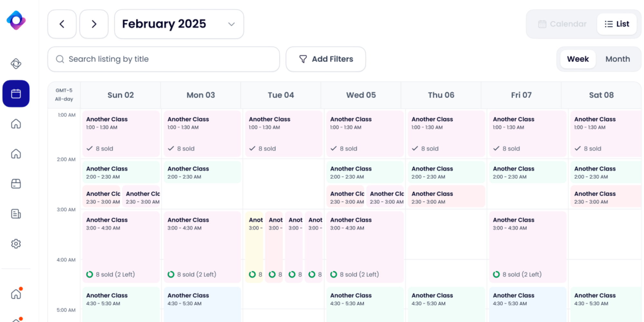Screen dimensions: 644x322
Task: Click the search magnifier icon in search bar
Action: click(60, 59)
